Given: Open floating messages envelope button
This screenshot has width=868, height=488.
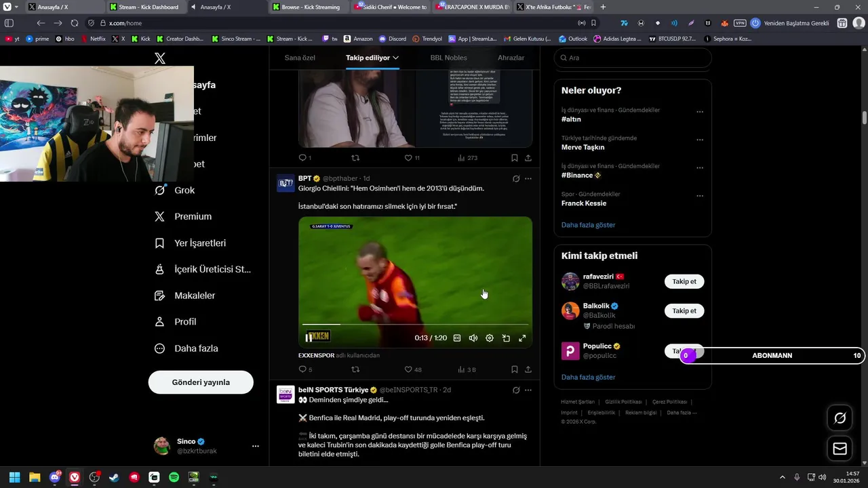Looking at the screenshot, I should (x=840, y=449).
